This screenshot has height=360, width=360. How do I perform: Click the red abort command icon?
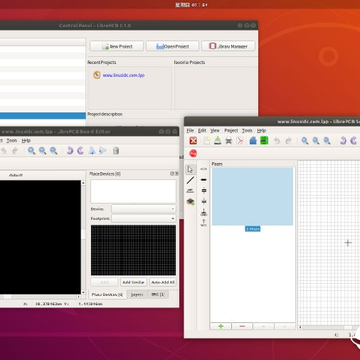click(193, 153)
